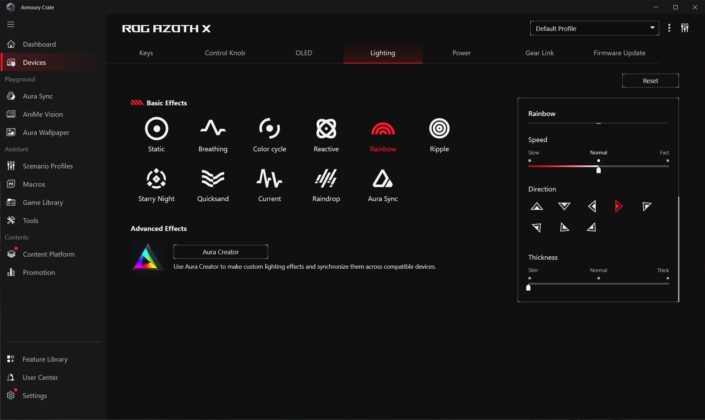The height and width of the screenshot is (420, 705).
Task: Toggle the hamburger sidebar menu
Action: point(10,24)
